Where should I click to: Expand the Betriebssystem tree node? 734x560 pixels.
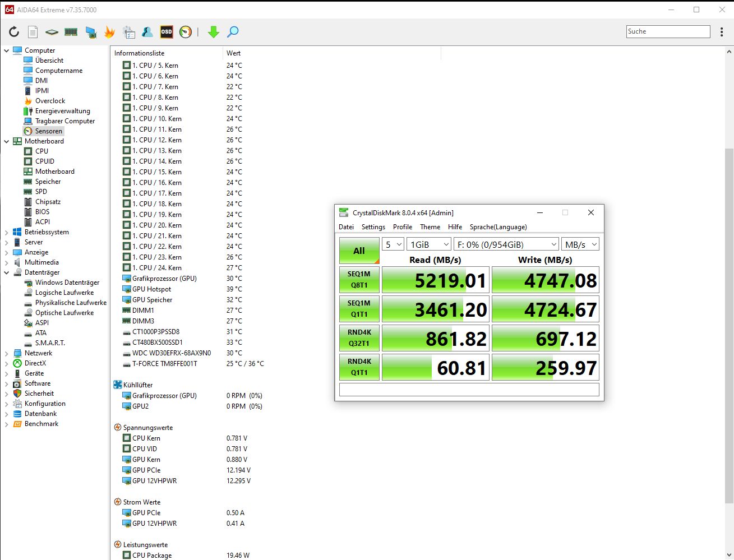click(7, 232)
